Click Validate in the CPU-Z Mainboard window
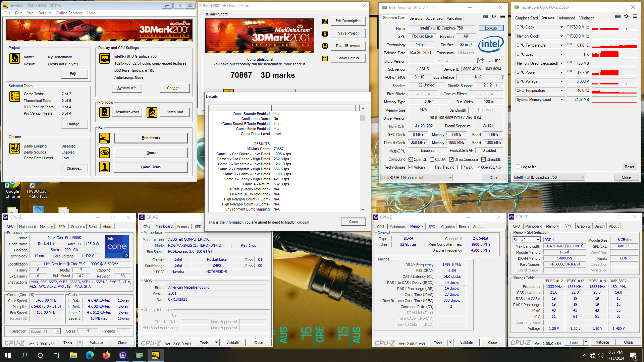644x362 pixels. pyautogui.click(x=233, y=343)
